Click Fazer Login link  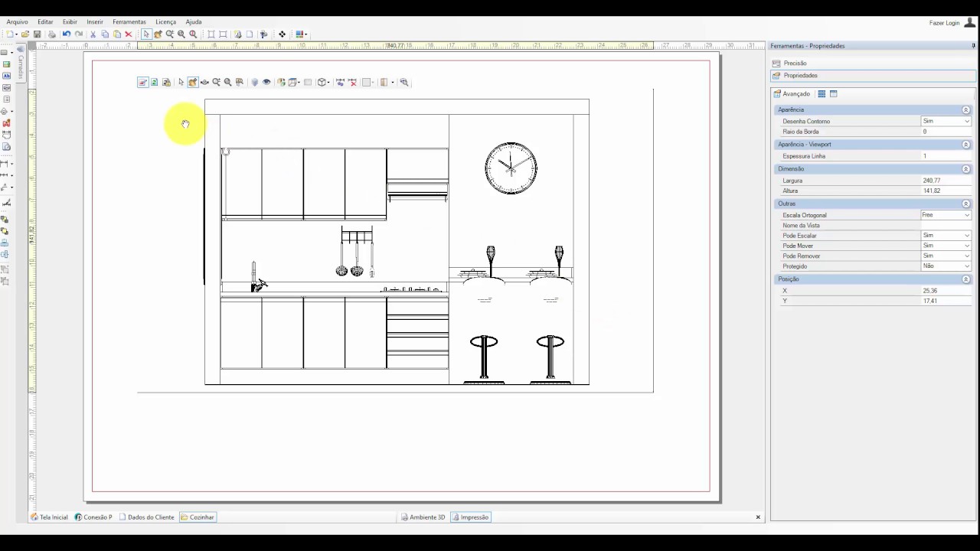click(944, 23)
